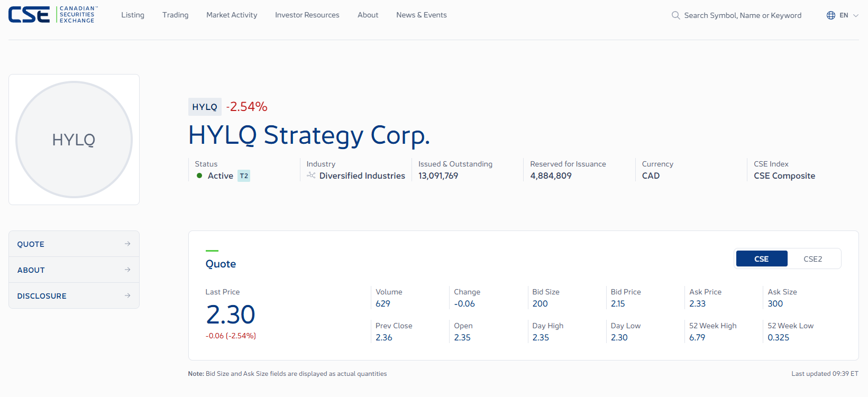Go to the QUOTE section link
868x397 pixels.
pyautogui.click(x=74, y=244)
